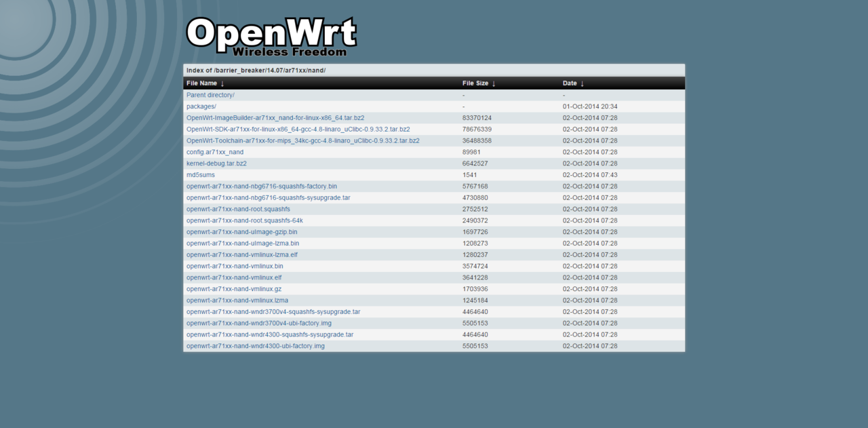868x428 pixels.
Task: Download openwrt-ar71xx-nand-vmlinux.gz
Action: (x=234, y=290)
